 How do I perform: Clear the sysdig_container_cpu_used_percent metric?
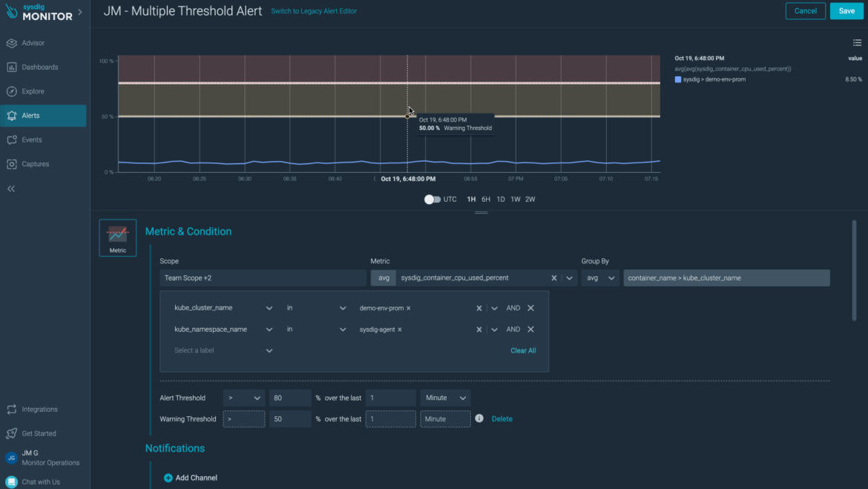(x=553, y=278)
